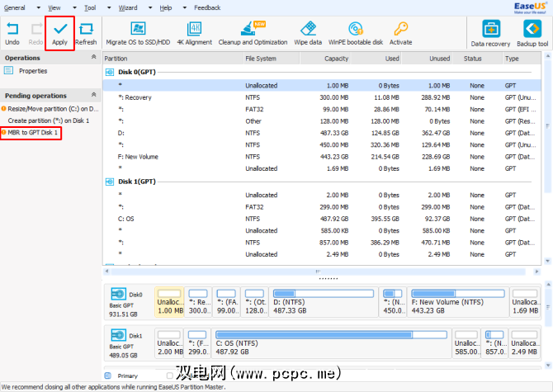Select the Other 128.00 MB row

pyautogui.click(x=322, y=121)
